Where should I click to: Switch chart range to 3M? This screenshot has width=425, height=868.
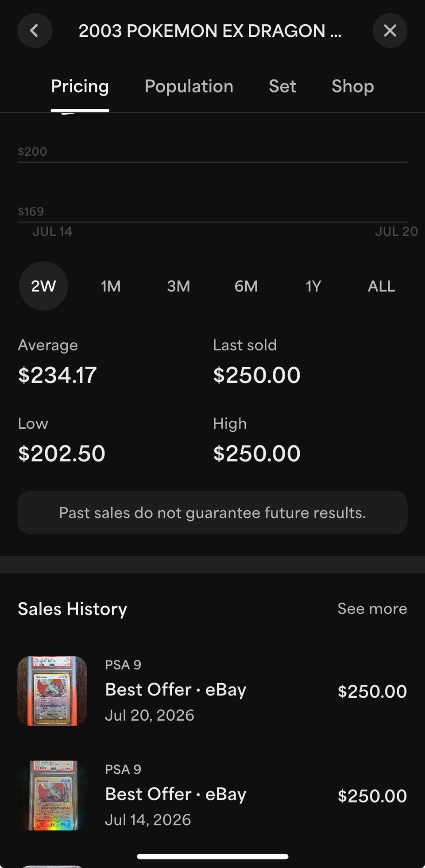coord(178,286)
